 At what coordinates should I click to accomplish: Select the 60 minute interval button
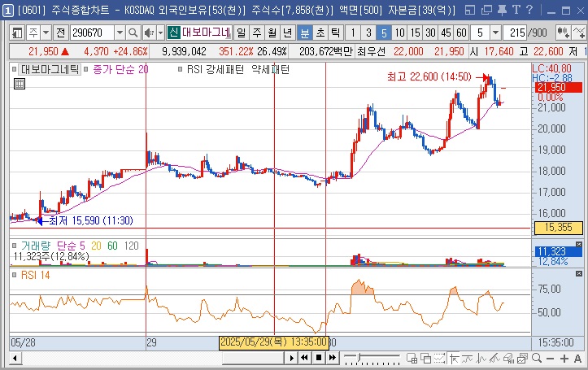pos(461,33)
